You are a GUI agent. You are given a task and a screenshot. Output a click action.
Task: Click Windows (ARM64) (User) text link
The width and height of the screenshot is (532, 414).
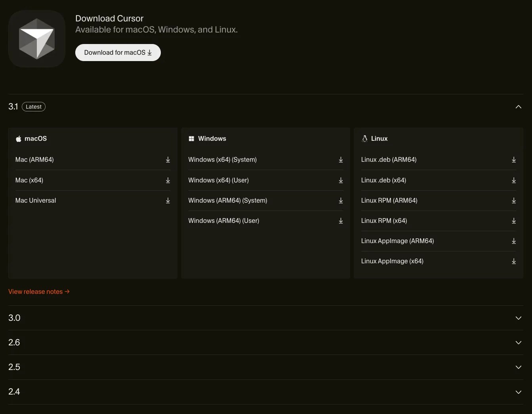(224, 221)
